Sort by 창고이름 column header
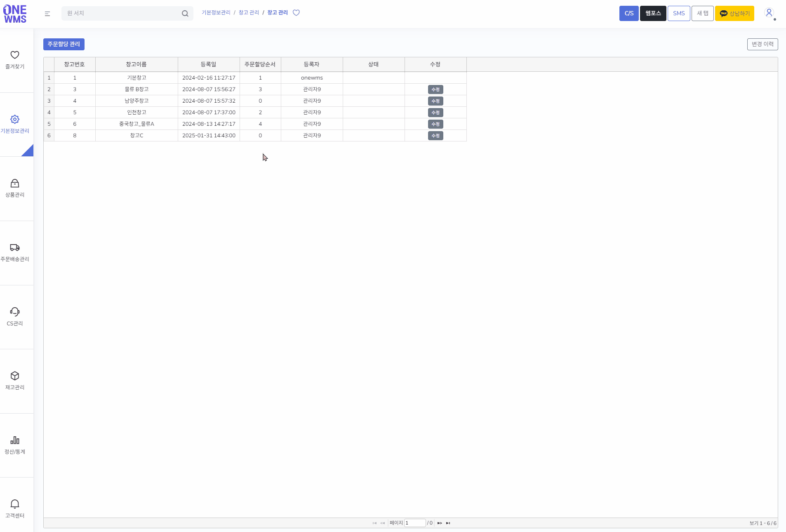This screenshot has width=786, height=532. (136, 64)
